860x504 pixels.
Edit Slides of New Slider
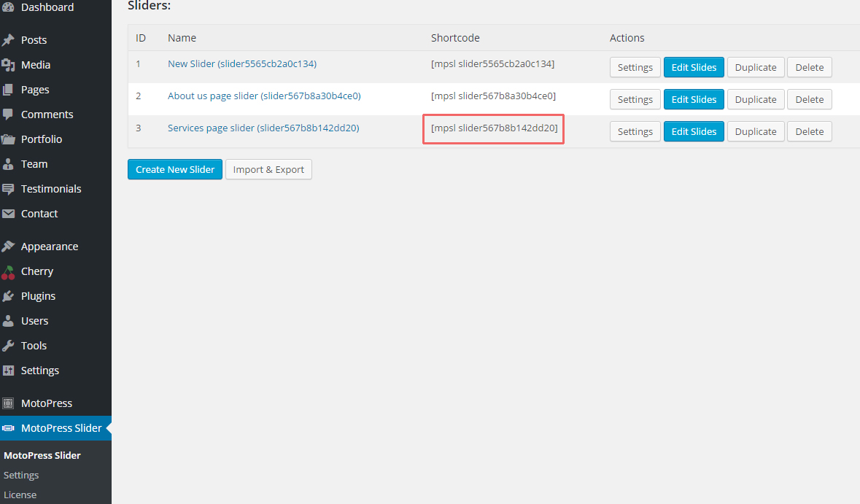click(x=694, y=67)
